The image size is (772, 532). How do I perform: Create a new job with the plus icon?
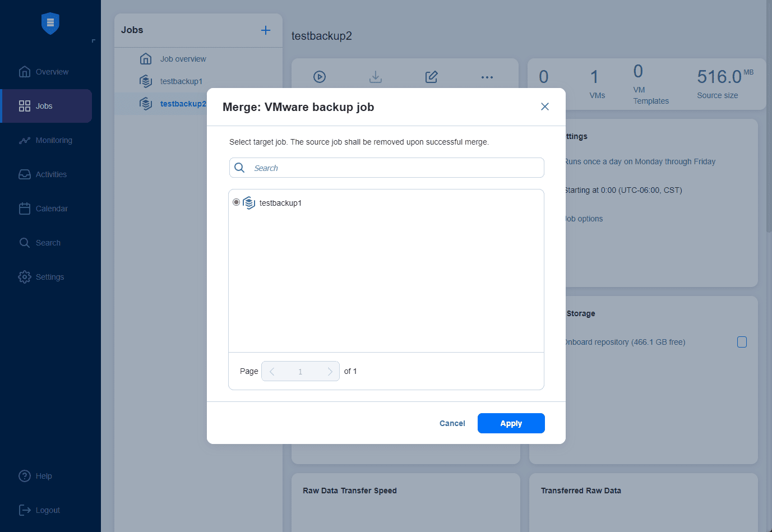coord(265,30)
